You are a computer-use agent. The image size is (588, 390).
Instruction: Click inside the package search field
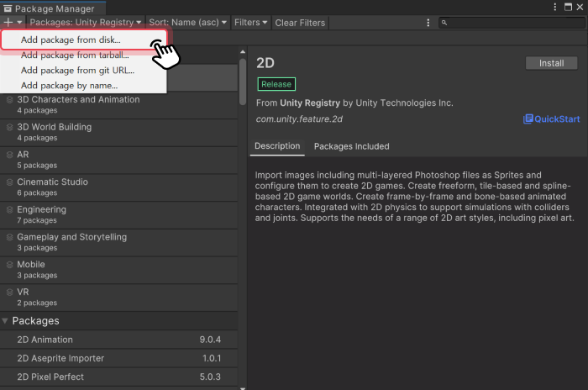tap(512, 23)
